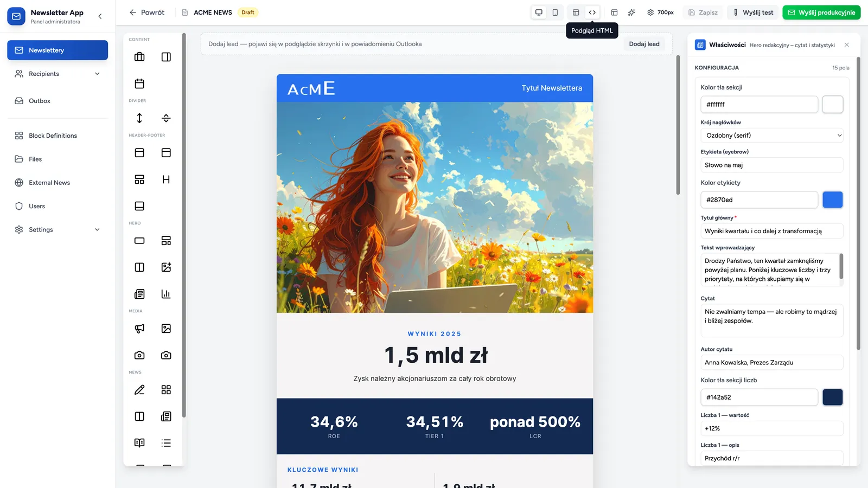
Task: Add the pencil news block
Action: click(x=139, y=390)
